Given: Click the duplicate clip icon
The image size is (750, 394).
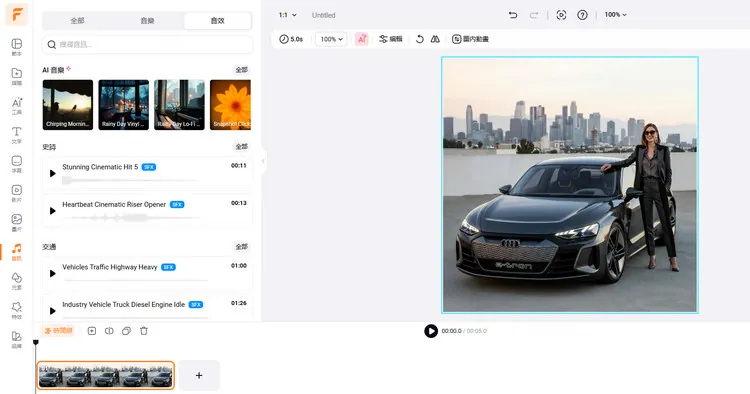Looking at the screenshot, I should (126, 331).
